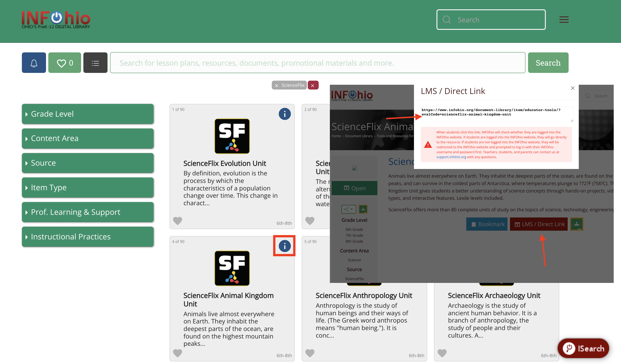Open the favorites heart counter button
This screenshot has height=364, width=621.
coord(64,63)
